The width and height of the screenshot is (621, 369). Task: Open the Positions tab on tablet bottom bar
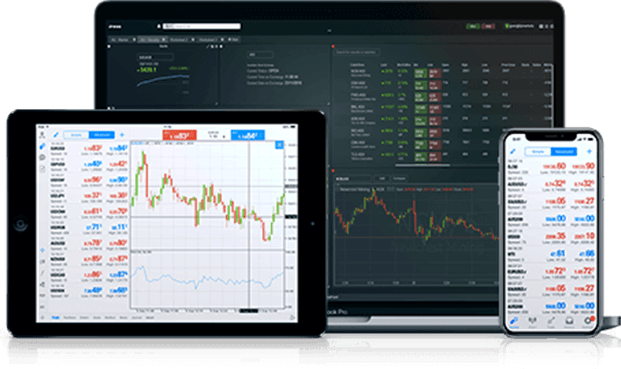coord(70,318)
